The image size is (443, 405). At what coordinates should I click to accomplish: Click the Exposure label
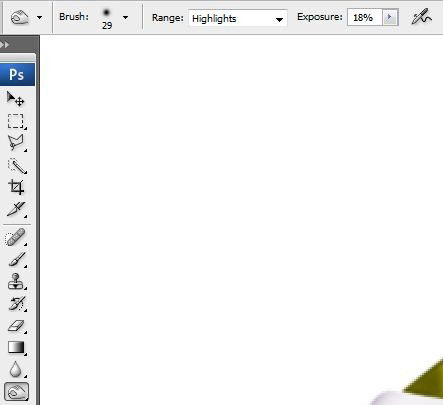[320, 17]
